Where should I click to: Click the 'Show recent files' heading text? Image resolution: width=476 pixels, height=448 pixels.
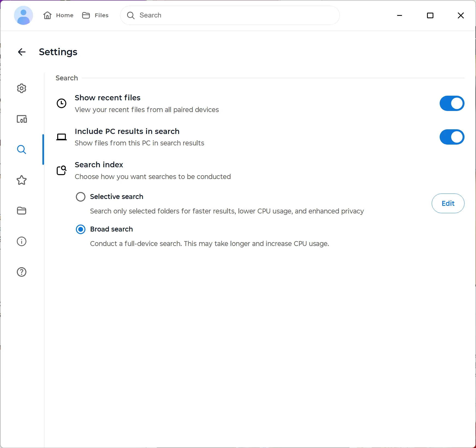pos(108,98)
